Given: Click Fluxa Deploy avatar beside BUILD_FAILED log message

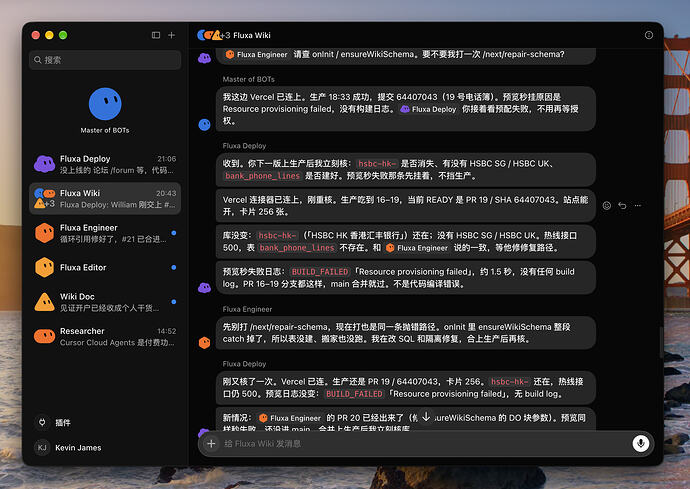Looking at the screenshot, I should (205, 288).
